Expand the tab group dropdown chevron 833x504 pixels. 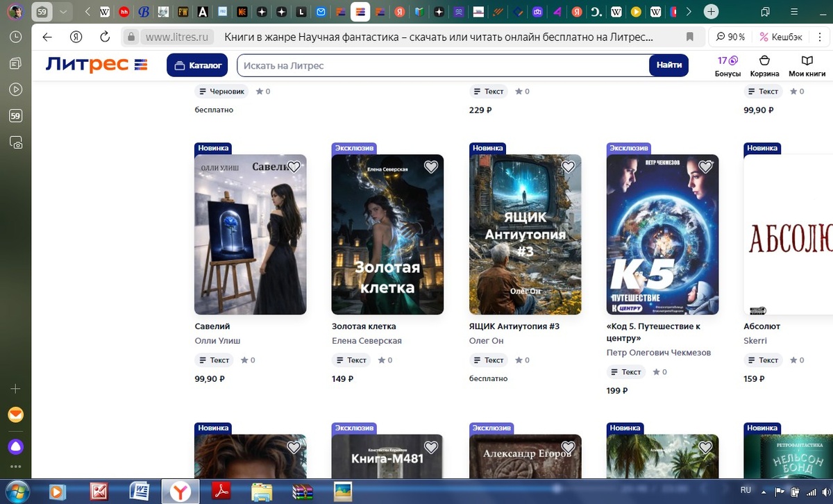pyautogui.click(x=64, y=12)
